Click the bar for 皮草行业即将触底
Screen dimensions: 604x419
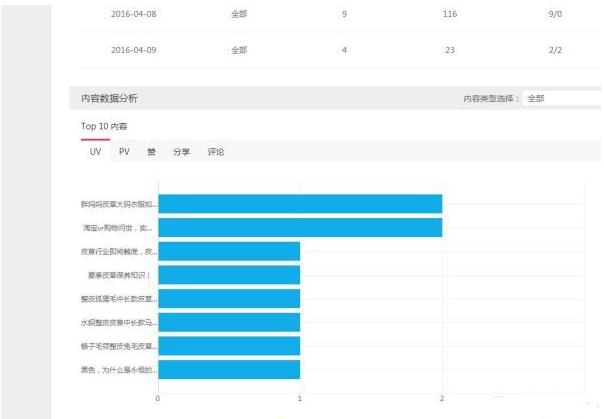point(229,251)
